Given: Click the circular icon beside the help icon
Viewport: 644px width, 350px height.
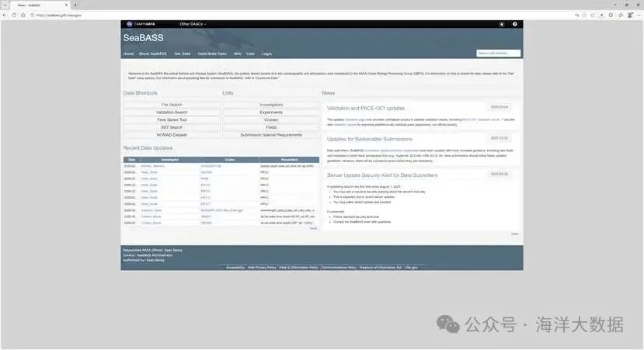Looking at the screenshot, I should pyautogui.click(x=502, y=24).
